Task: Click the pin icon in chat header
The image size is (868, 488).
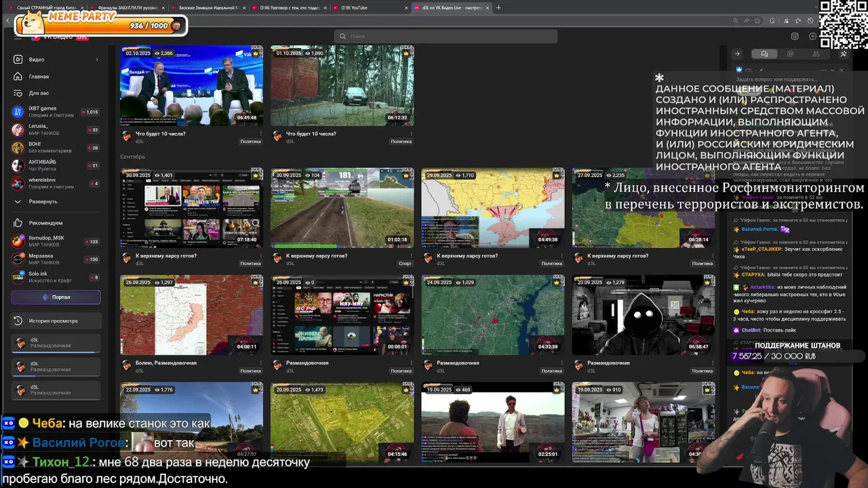Action: point(844,54)
